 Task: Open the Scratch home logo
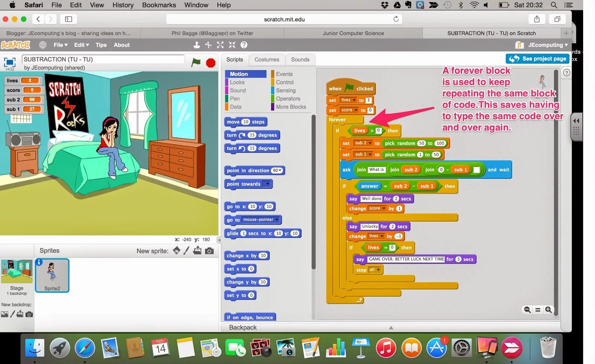tap(15, 45)
